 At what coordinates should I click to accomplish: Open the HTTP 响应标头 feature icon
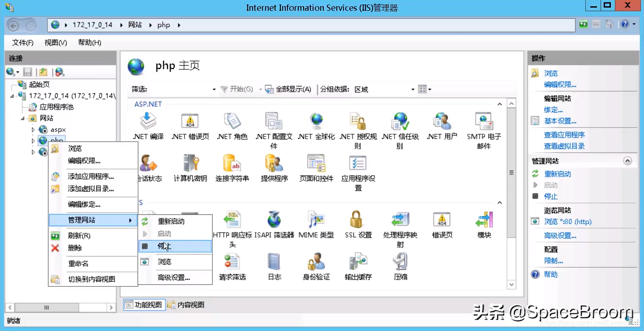[232, 219]
